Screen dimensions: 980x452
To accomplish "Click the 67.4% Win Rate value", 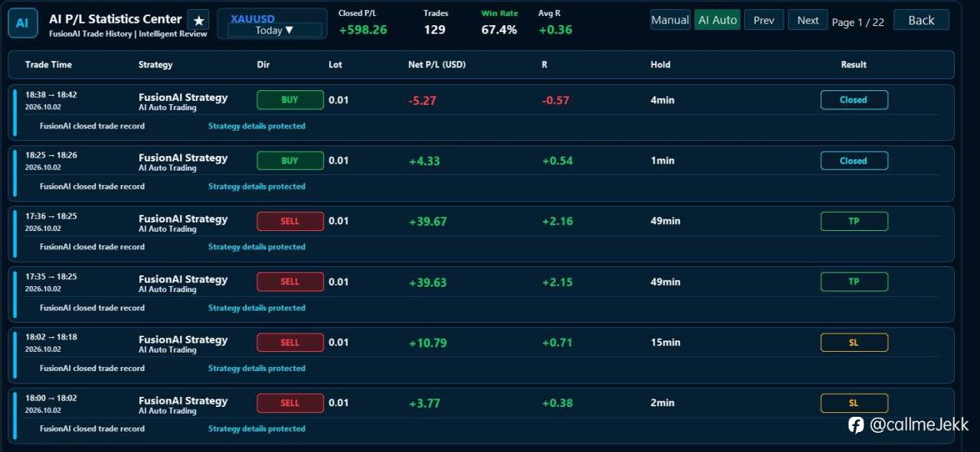I will pyautogui.click(x=499, y=30).
